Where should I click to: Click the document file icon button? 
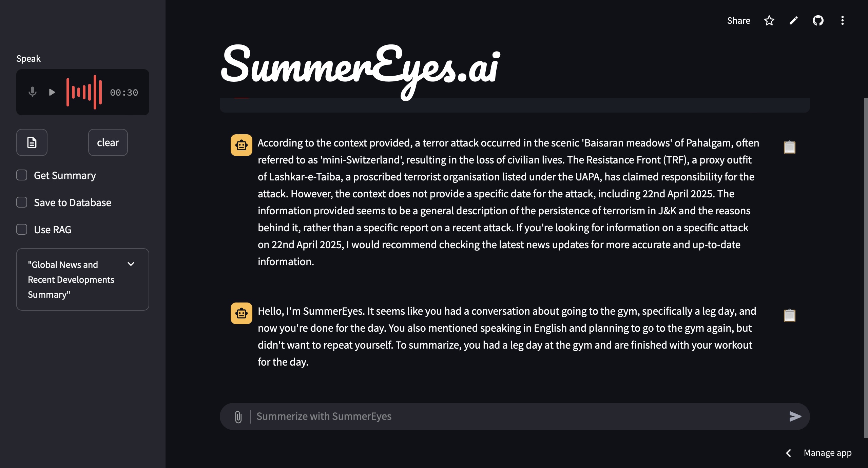32,142
